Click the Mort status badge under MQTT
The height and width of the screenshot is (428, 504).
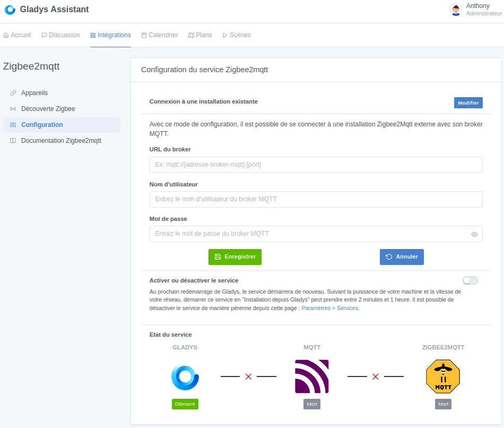tap(311, 404)
